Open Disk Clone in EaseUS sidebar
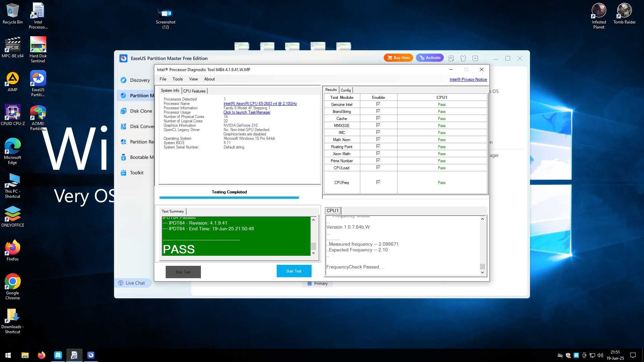The width and height of the screenshot is (644, 362). [x=135, y=111]
